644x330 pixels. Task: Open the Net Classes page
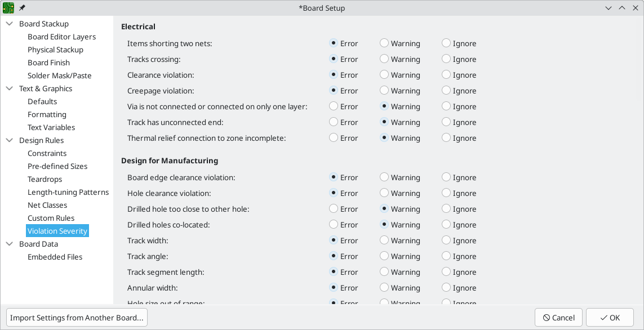pyautogui.click(x=47, y=205)
